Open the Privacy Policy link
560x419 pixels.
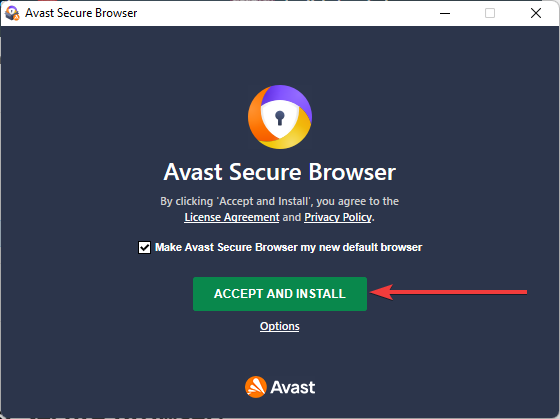point(338,217)
